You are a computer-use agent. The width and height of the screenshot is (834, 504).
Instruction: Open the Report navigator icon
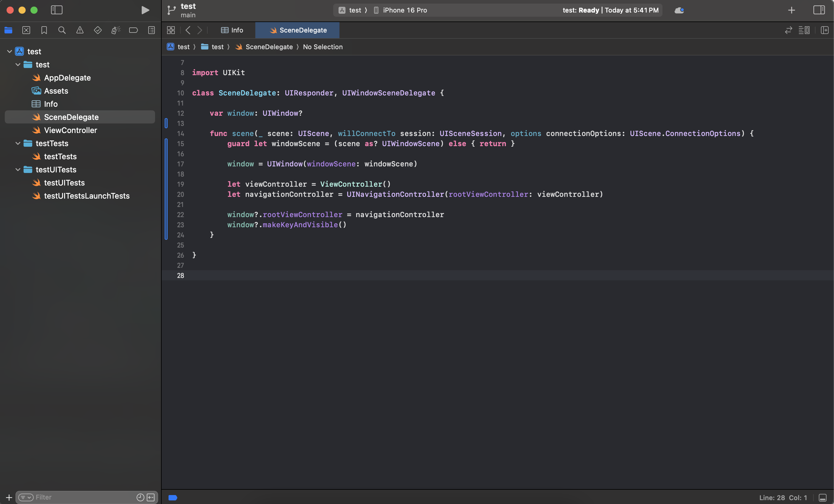click(151, 30)
